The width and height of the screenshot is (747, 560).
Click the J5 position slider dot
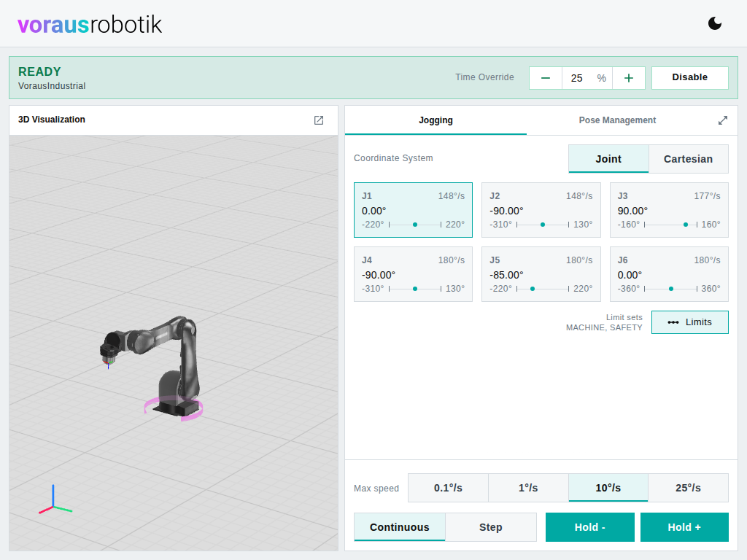pyautogui.click(x=533, y=289)
